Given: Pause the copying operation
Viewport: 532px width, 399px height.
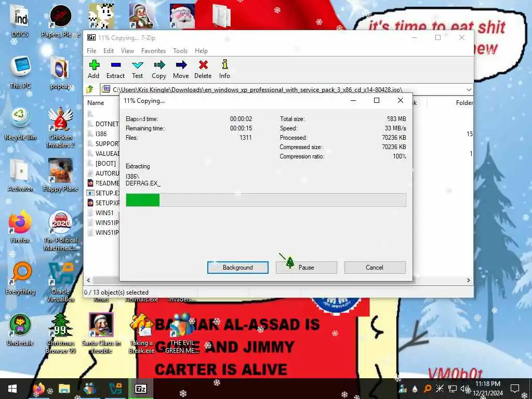Looking at the screenshot, I should [307, 268].
